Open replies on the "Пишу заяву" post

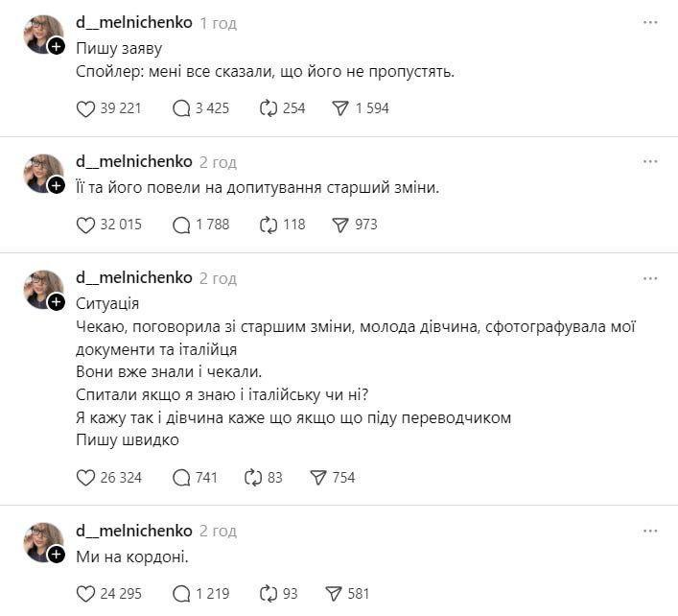click(x=181, y=108)
